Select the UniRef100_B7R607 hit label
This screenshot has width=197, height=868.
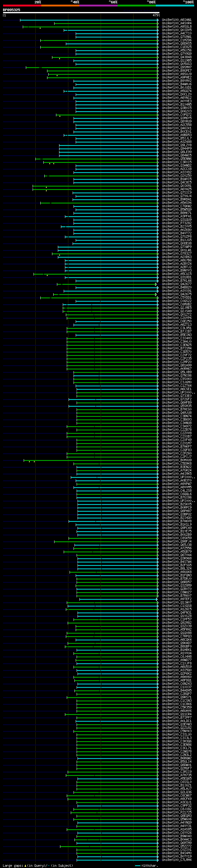[x=176, y=596]
